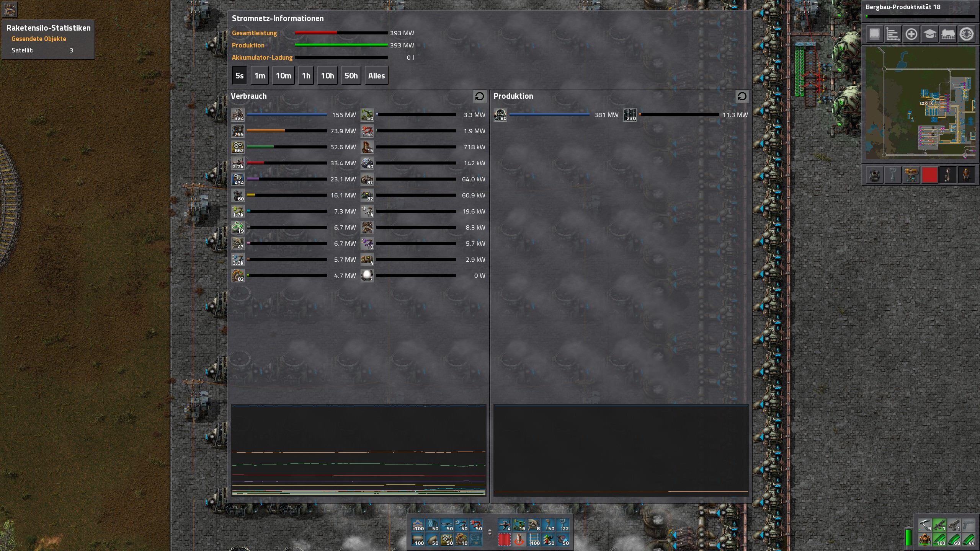Reset the Verbrauch consumption filter
This screenshot has height=551, width=980.
click(x=479, y=96)
